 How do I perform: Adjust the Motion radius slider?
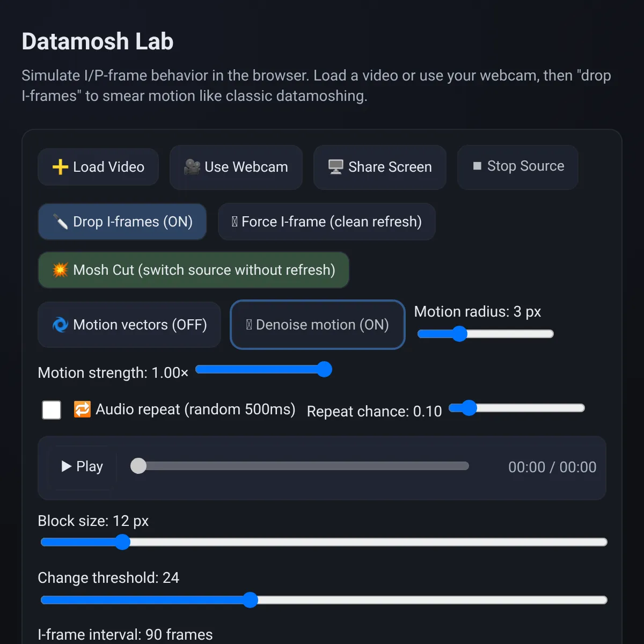point(485,334)
